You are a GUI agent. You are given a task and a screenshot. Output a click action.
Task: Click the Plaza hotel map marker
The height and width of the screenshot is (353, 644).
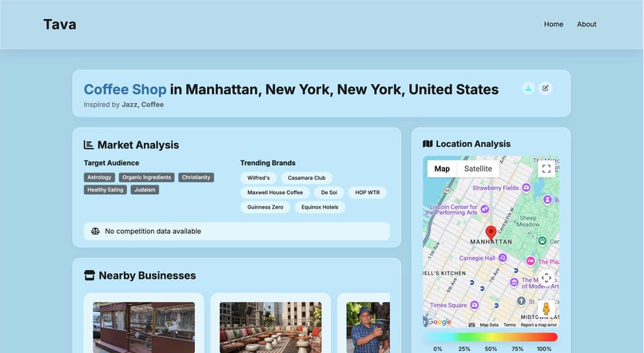pyautogui.click(x=531, y=261)
